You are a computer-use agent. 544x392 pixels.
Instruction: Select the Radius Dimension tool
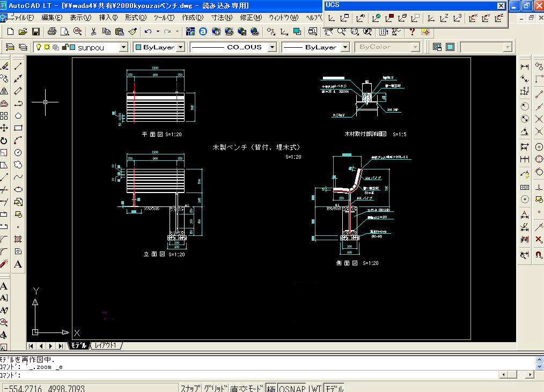pyautogui.click(x=525, y=106)
